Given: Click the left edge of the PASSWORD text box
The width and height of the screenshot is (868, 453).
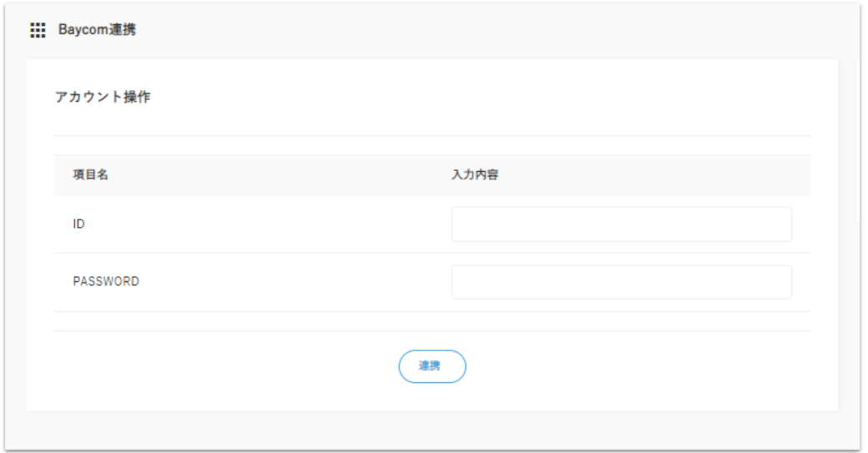Looking at the screenshot, I should 460,282.
